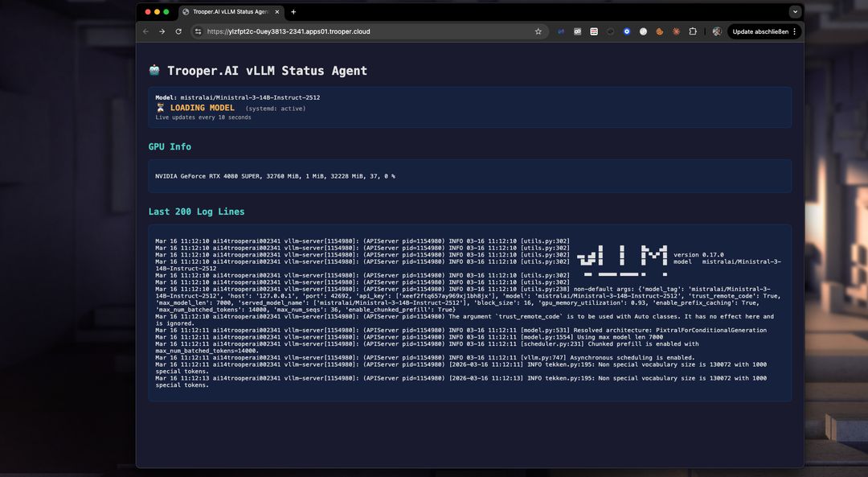This screenshot has height=477, width=868.
Task: Click the orange extension icon in the toolbar
Action: click(x=660, y=31)
